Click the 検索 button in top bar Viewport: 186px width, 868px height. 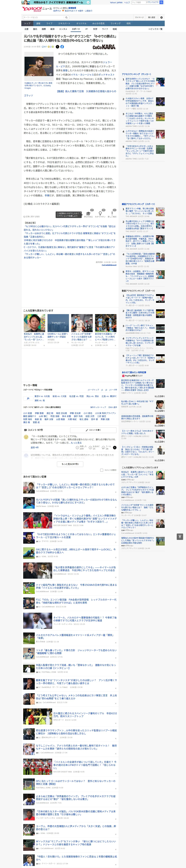pyautogui.click(x=161, y=2)
